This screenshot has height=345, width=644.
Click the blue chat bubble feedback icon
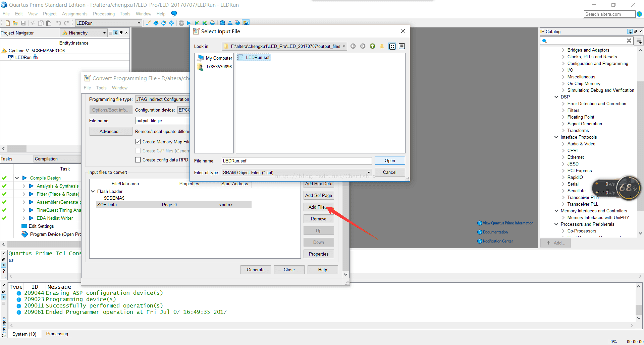174,13
